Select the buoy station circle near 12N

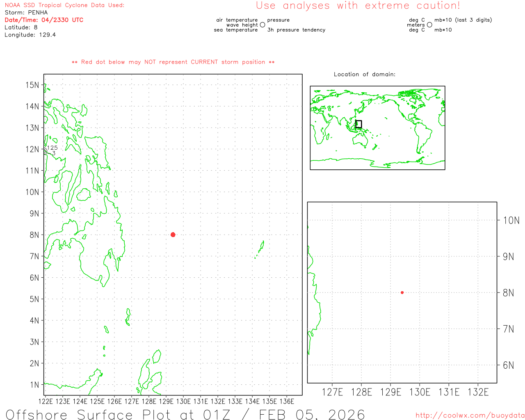44,151
